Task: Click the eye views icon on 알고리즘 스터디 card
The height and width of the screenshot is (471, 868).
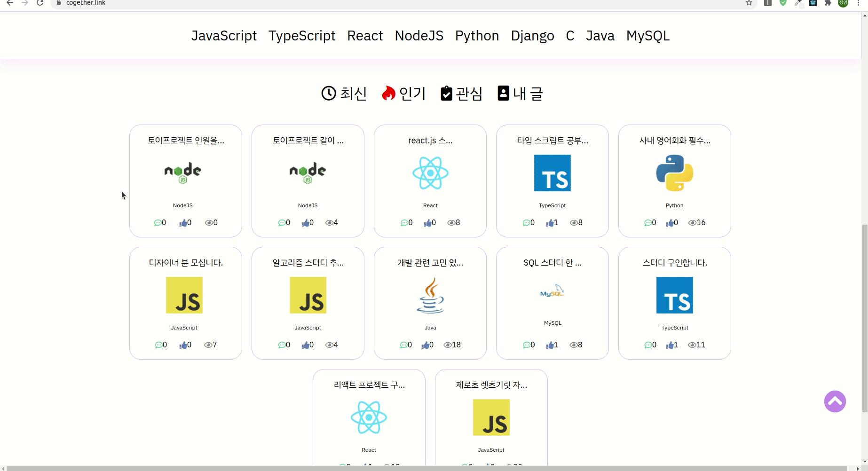Action: tap(329, 345)
